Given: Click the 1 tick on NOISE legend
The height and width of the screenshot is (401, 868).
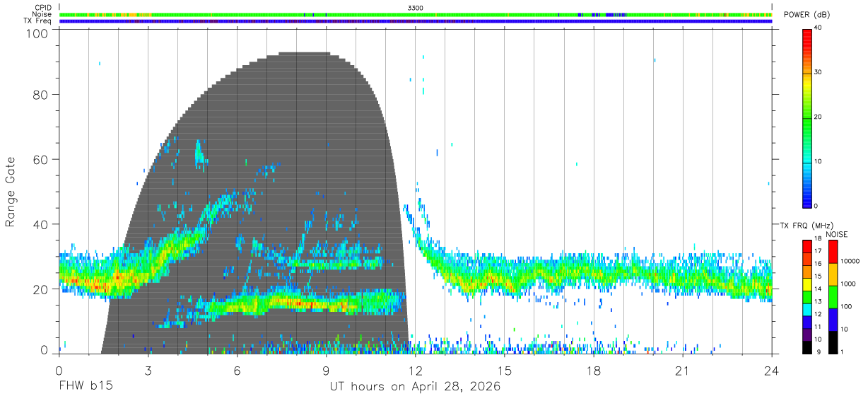Looking at the screenshot, I should tap(842, 351).
